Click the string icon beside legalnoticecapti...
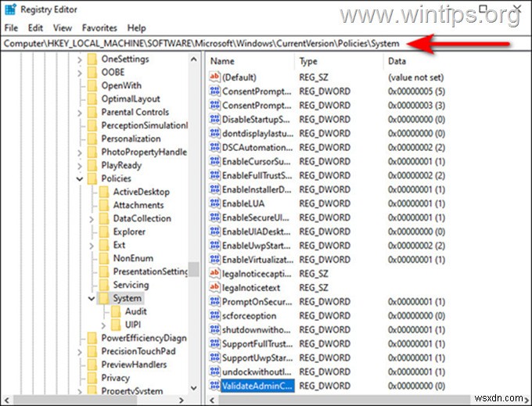532x406 pixels. [x=214, y=273]
